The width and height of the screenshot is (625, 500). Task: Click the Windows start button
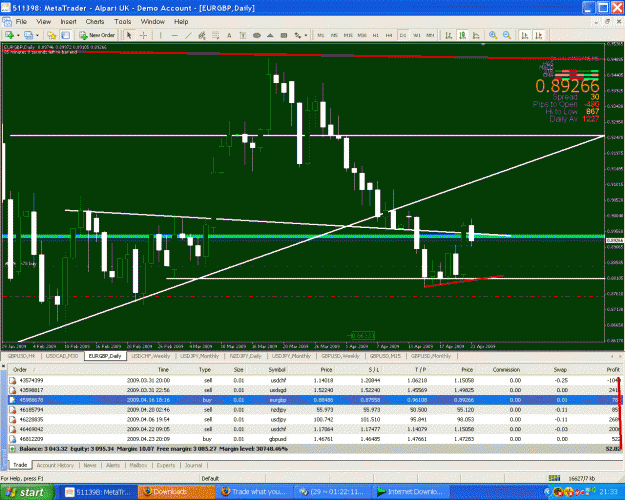pyautogui.click(x=27, y=492)
